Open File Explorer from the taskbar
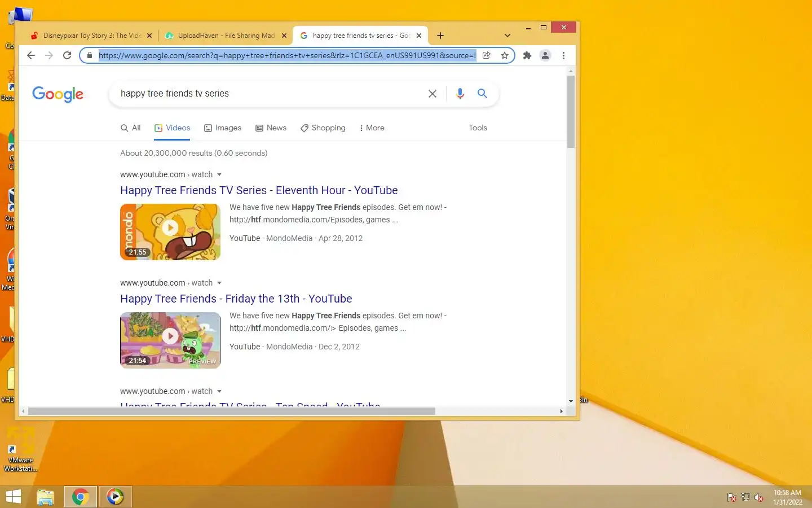Screen dimensions: 812x508 tap(45, 497)
